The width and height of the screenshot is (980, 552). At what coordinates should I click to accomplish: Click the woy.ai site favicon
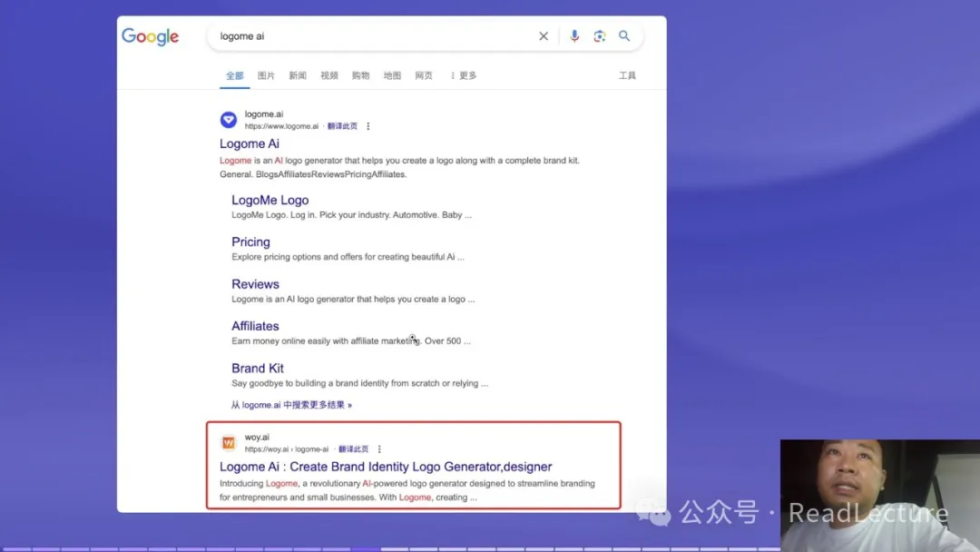tap(229, 443)
